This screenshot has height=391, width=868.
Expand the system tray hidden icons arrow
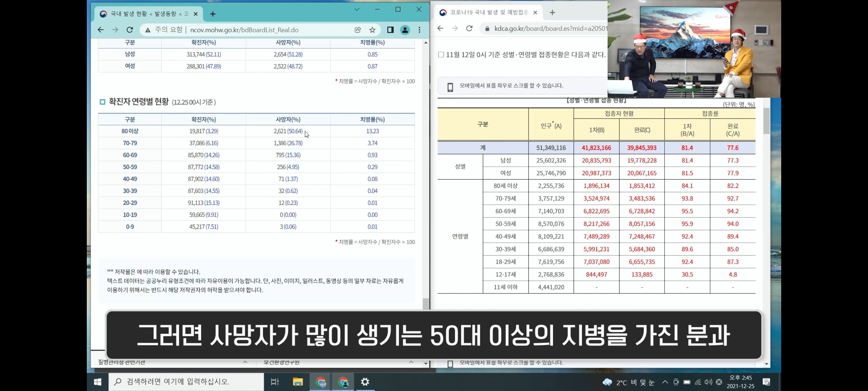[665, 382]
